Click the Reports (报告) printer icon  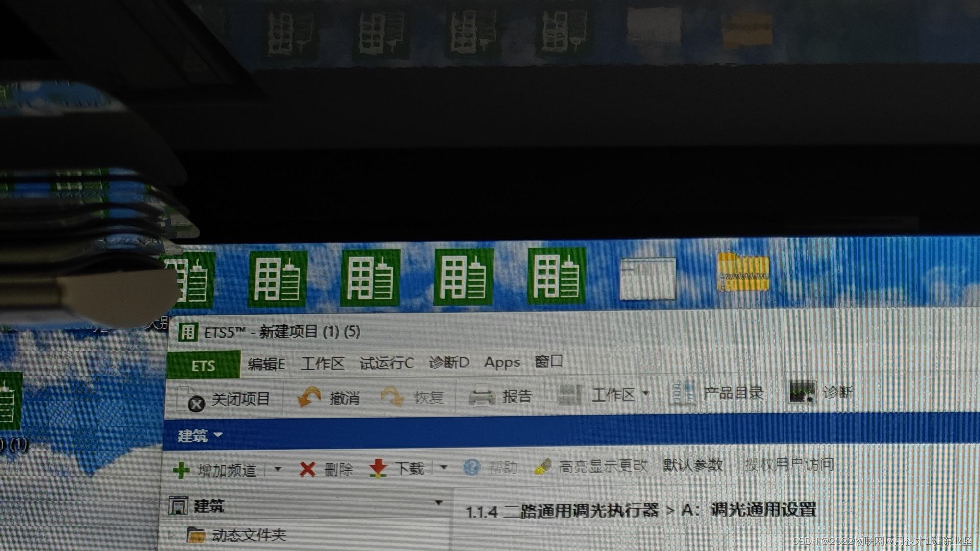[x=481, y=396]
